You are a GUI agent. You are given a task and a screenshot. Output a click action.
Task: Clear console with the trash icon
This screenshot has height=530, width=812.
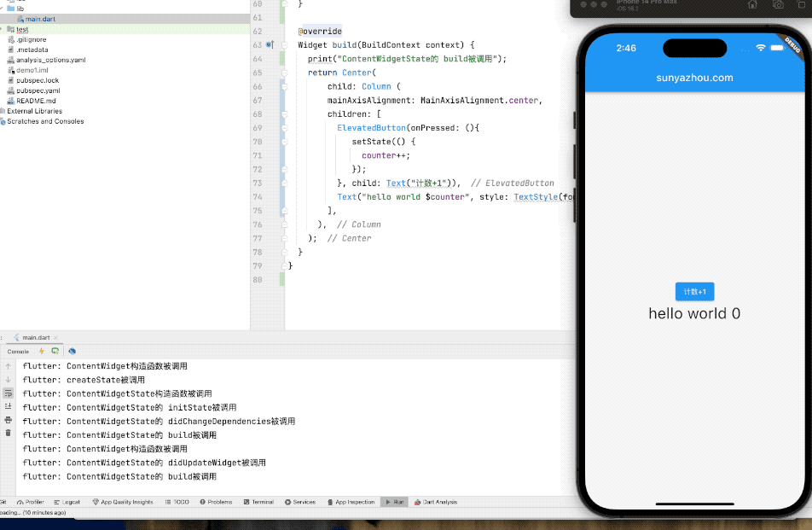coord(8,433)
